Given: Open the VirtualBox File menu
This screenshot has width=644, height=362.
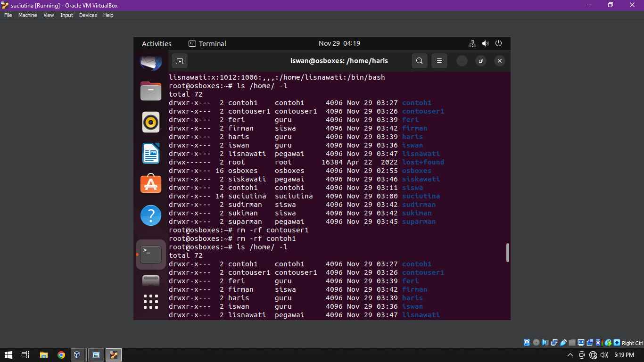Looking at the screenshot, I should pyautogui.click(x=8, y=15).
